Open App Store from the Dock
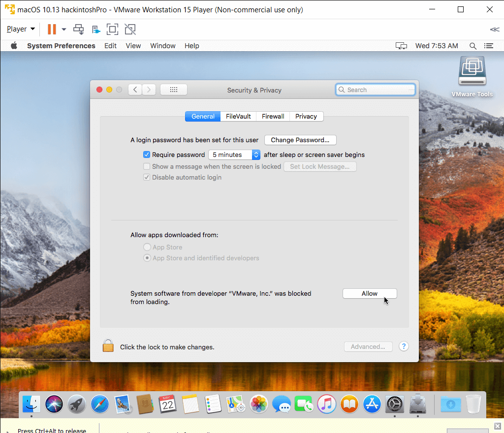This screenshot has width=504, height=433. (372, 404)
